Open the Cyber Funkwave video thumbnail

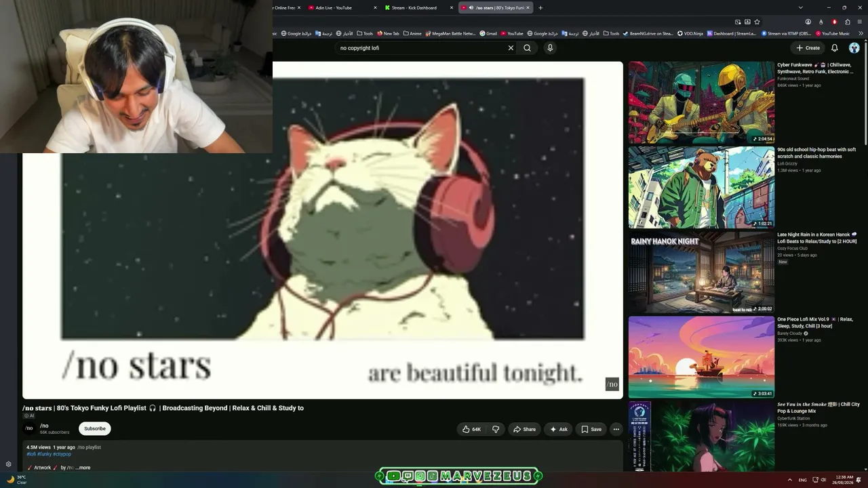(701, 102)
